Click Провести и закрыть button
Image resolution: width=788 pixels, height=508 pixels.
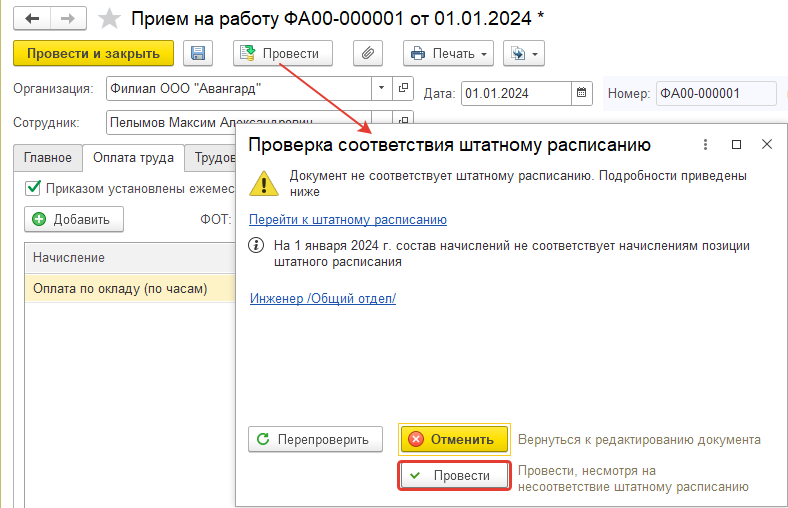click(x=93, y=53)
